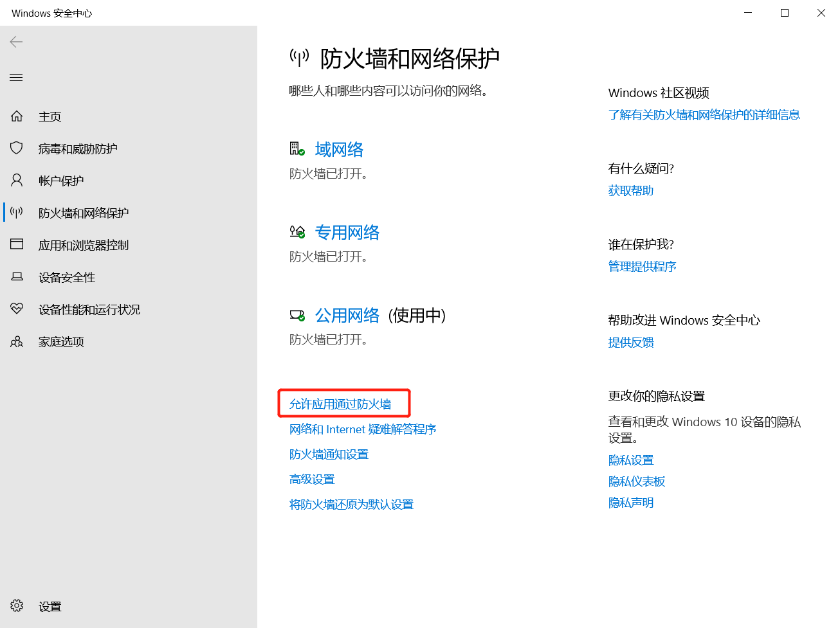Click the family icon for 家庭选项
This screenshot has height=628, width=840.
(17, 341)
